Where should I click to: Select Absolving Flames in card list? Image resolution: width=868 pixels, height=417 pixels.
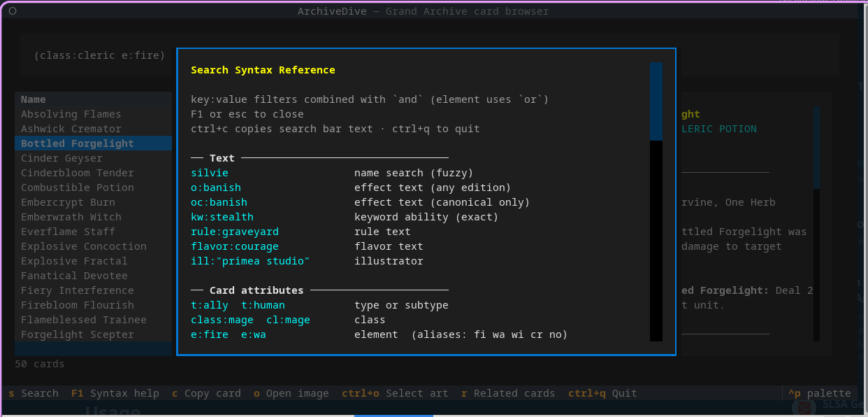[93, 114]
